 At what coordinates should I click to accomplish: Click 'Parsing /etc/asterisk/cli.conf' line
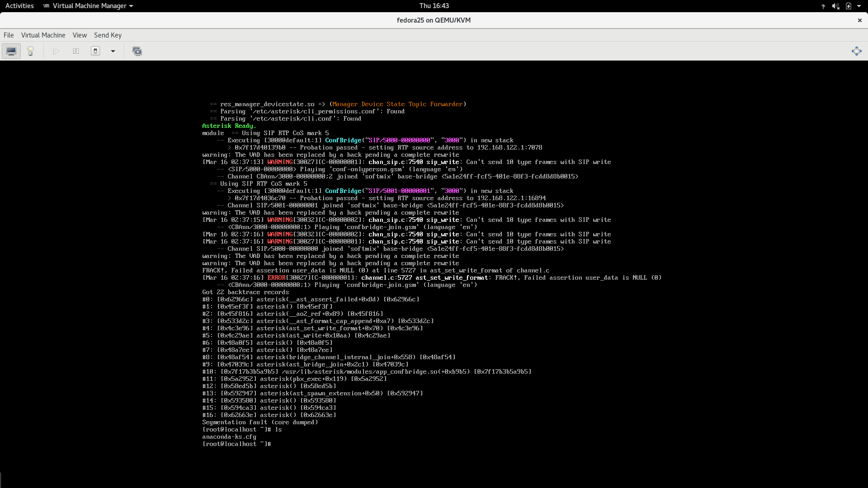pyautogui.click(x=285, y=119)
